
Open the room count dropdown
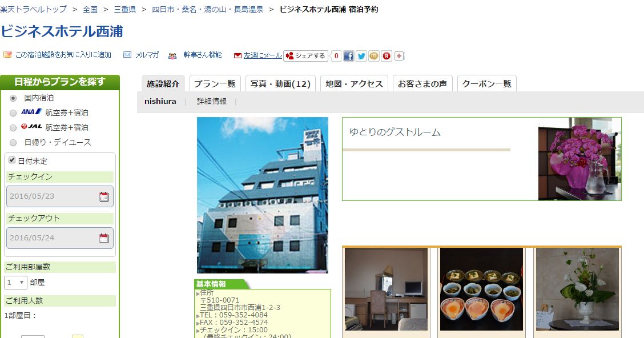click(x=15, y=283)
